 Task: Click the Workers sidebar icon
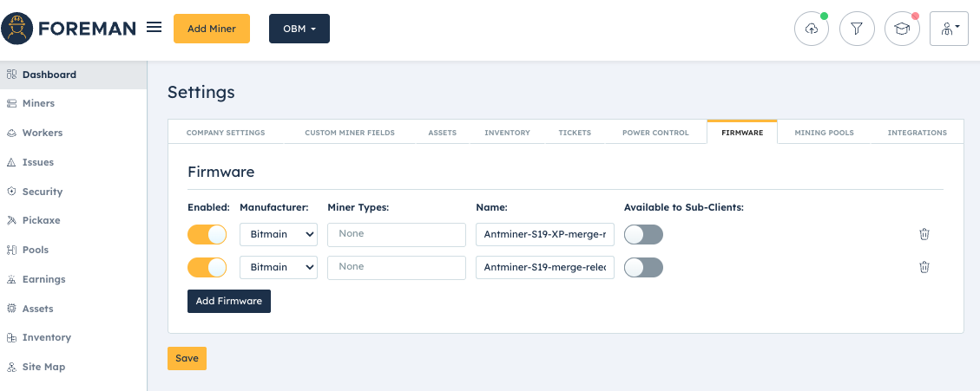coord(11,133)
